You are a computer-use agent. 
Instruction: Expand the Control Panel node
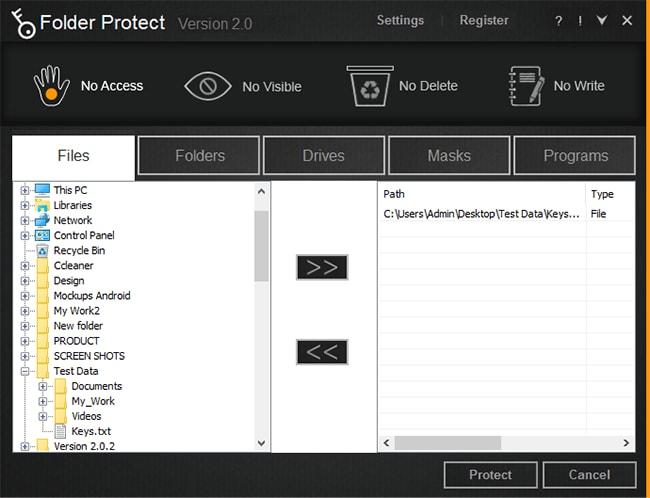24,236
